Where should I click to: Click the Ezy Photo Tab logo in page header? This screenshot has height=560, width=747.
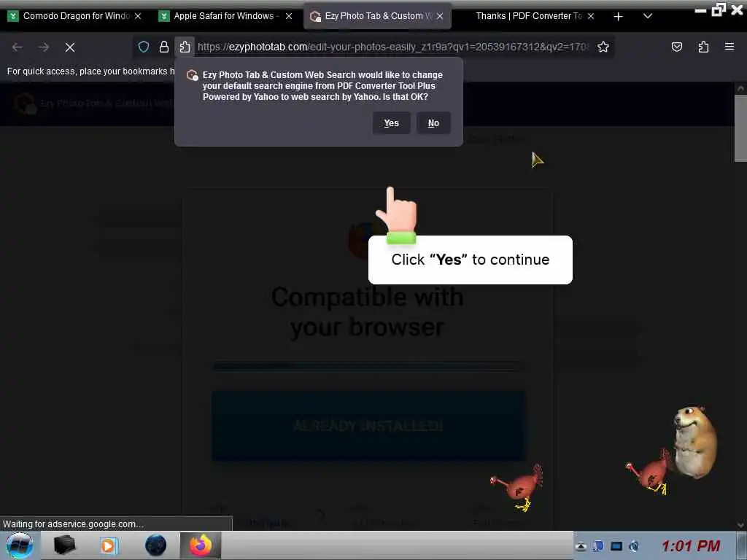coord(25,104)
